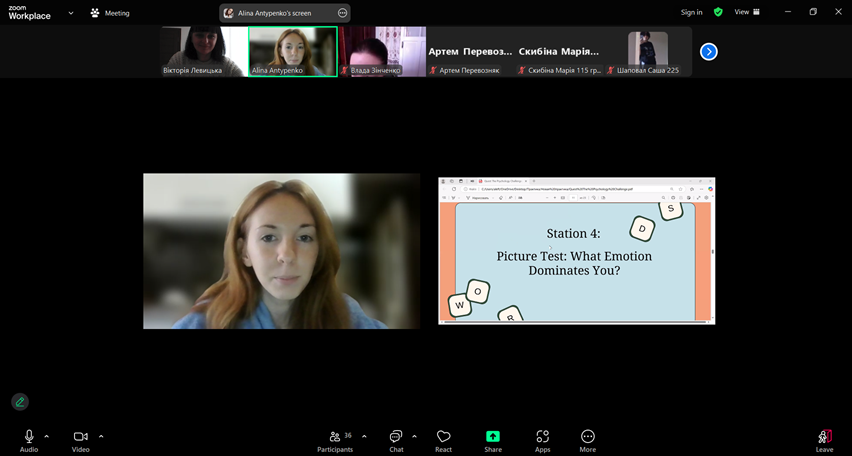Click the Leave meeting button

[x=824, y=441]
